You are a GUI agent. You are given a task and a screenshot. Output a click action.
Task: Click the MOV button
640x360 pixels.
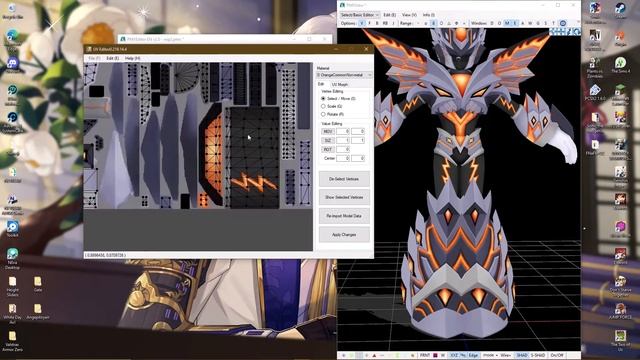pyautogui.click(x=328, y=131)
